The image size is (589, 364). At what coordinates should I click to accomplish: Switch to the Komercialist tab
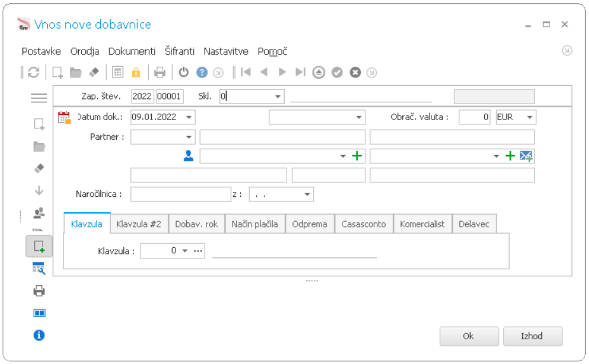point(423,224)
